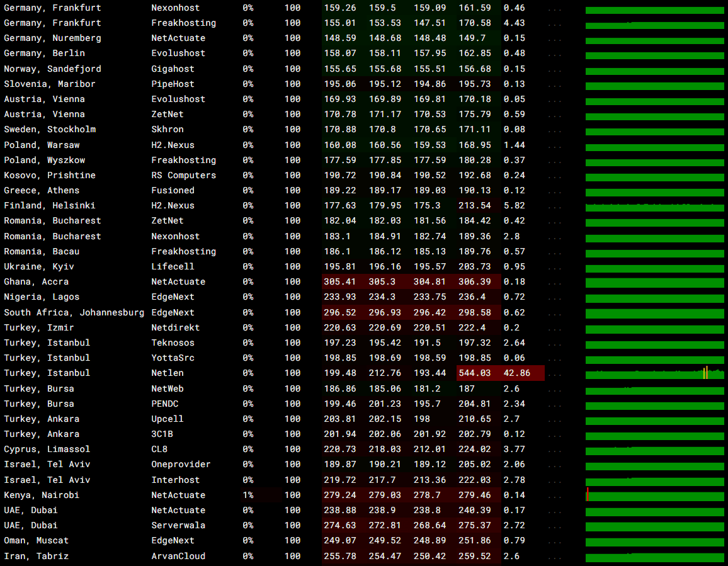
Task: Click the 160.08 latency value for Warsaw
Action: [x=340, y=145]
